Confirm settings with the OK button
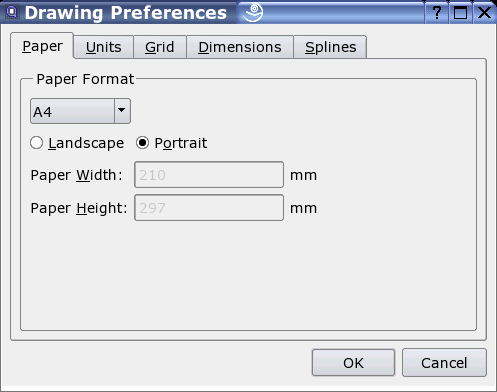497x392 pixels. click(353, 363)
